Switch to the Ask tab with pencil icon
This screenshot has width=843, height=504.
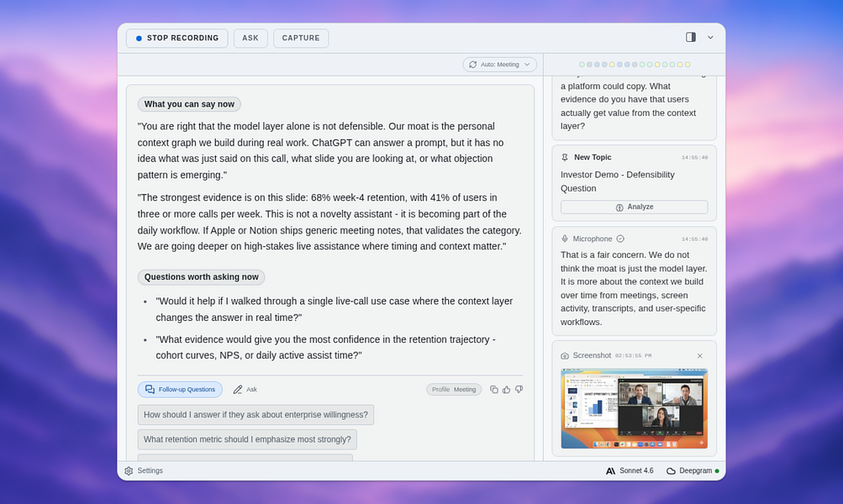[245, 390]
